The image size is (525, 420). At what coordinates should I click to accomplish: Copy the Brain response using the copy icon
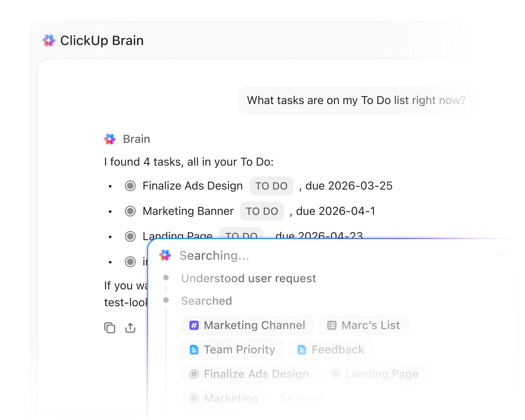(110, 328)
